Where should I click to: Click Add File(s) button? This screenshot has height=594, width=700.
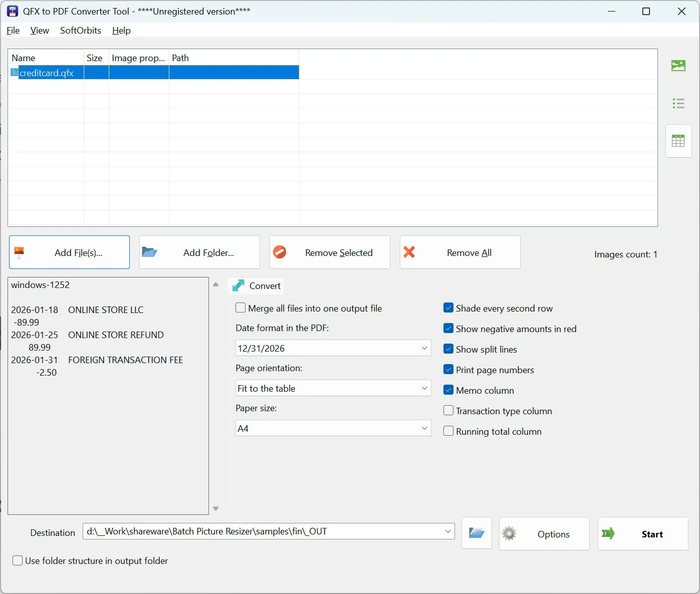pyautogui.click(x=69, y=252)
